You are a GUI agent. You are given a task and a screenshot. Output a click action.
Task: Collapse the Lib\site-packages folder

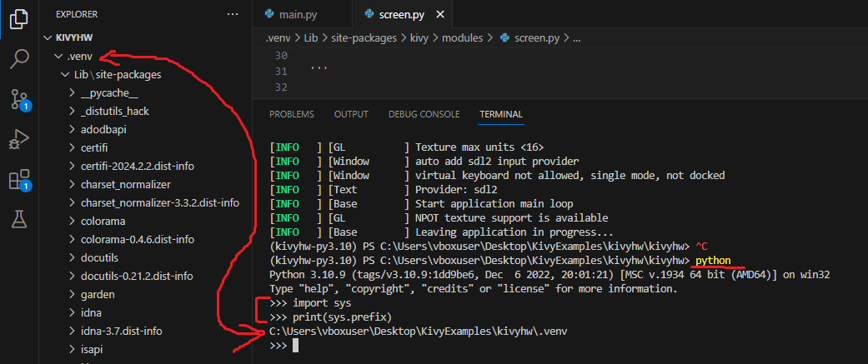click(x=64, y=74)
